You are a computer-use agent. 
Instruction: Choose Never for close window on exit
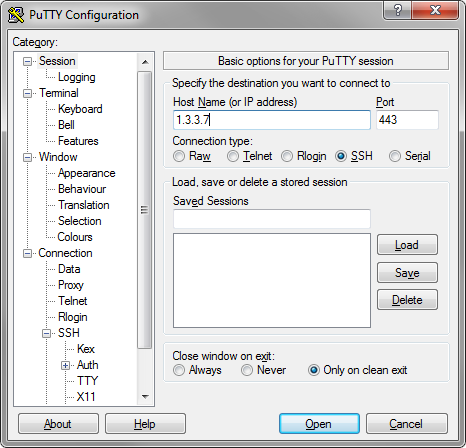(x=247, y=370)
